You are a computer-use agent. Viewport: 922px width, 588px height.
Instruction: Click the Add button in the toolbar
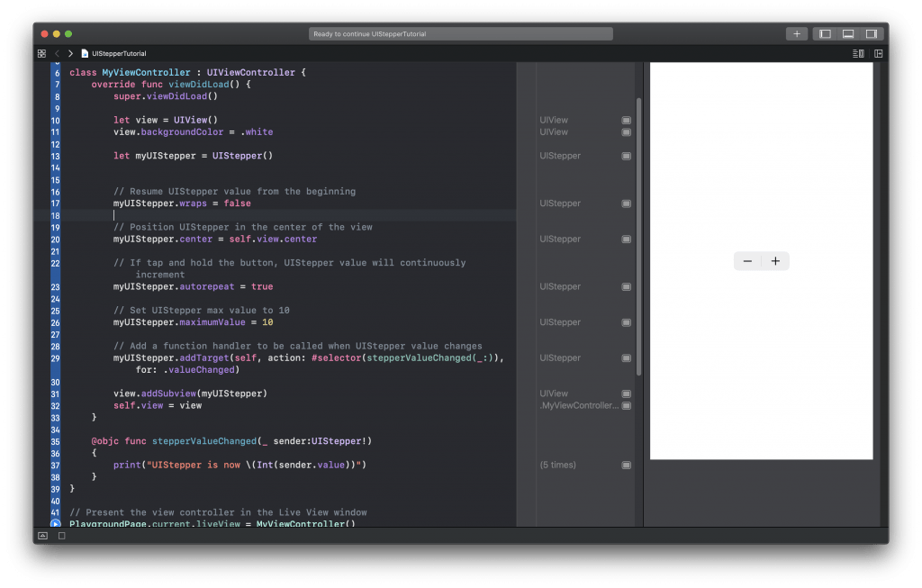[796, 32]
